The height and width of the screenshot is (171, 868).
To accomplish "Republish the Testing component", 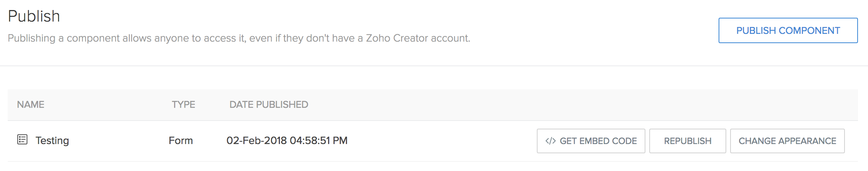I will [687, 141].
